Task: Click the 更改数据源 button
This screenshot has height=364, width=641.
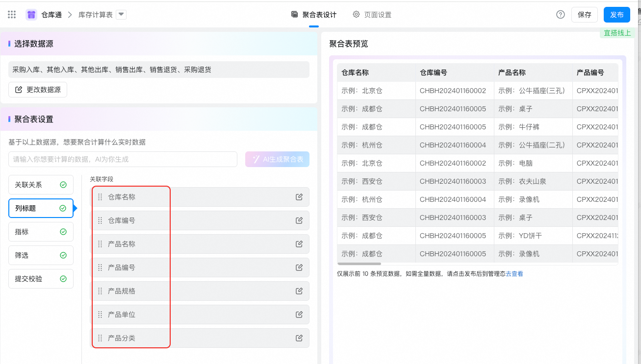Action: point(38,90)
